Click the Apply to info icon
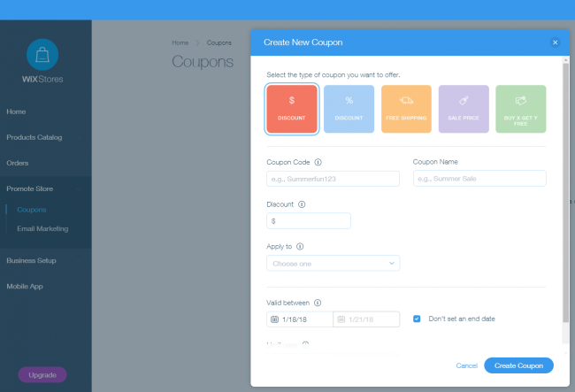575x392 pixels. point(301,247)
